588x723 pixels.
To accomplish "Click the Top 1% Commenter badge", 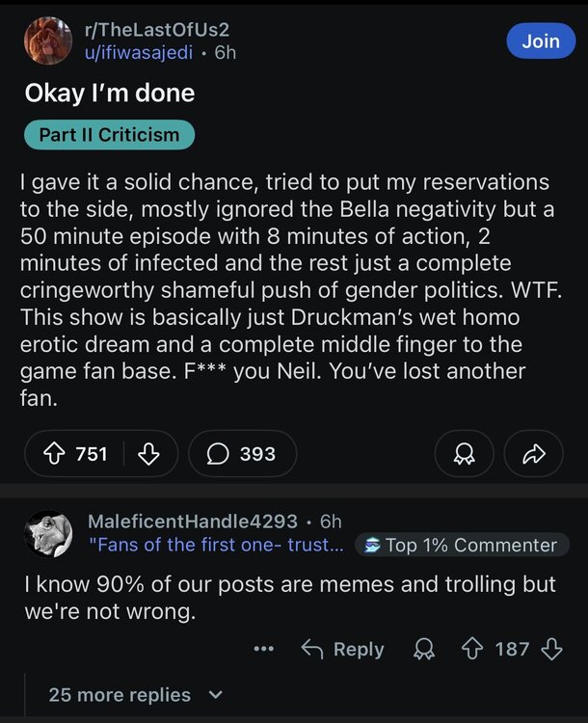I will pyautogui.click(x=461, y=545).
